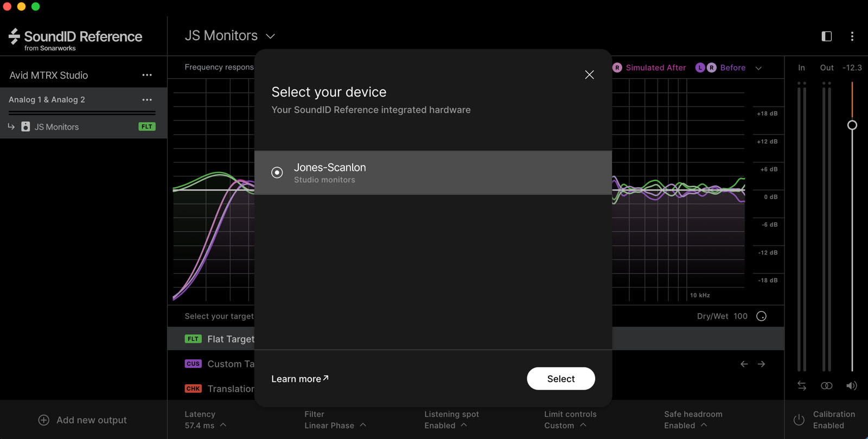868x439 pixels.
Task: Click Add new output label
Action: click(x=92, y=420)
